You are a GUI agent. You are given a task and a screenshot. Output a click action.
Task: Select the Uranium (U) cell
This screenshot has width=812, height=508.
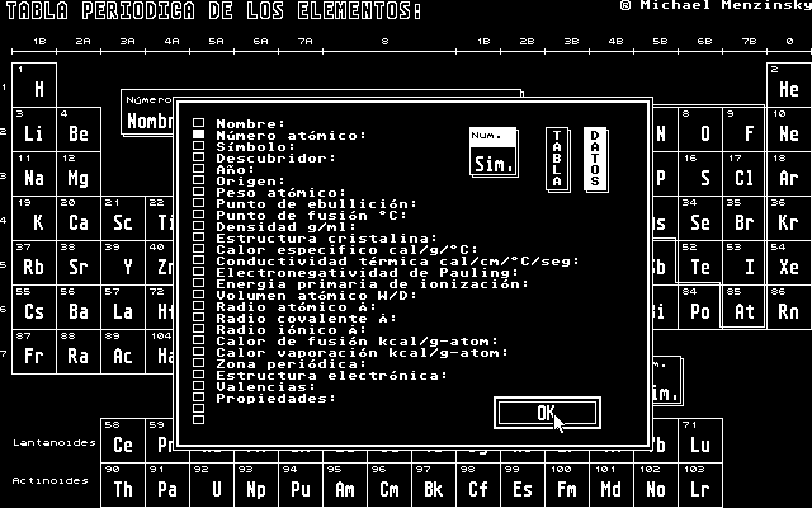click(212, 485)
